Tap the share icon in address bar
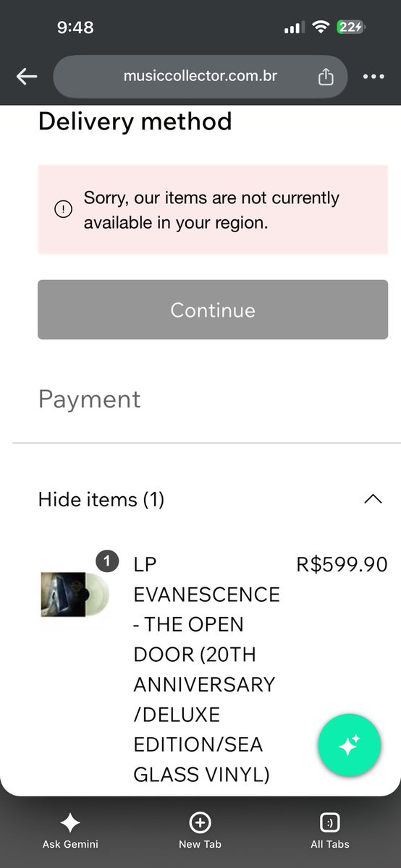This screenshot has height=868, width=401. coord(326,76)
